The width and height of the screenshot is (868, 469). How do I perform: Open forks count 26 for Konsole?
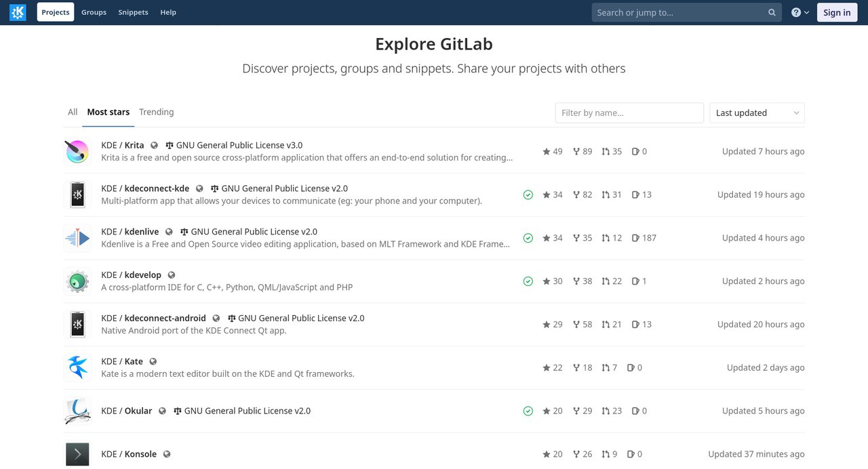click(x=583, y=454)
